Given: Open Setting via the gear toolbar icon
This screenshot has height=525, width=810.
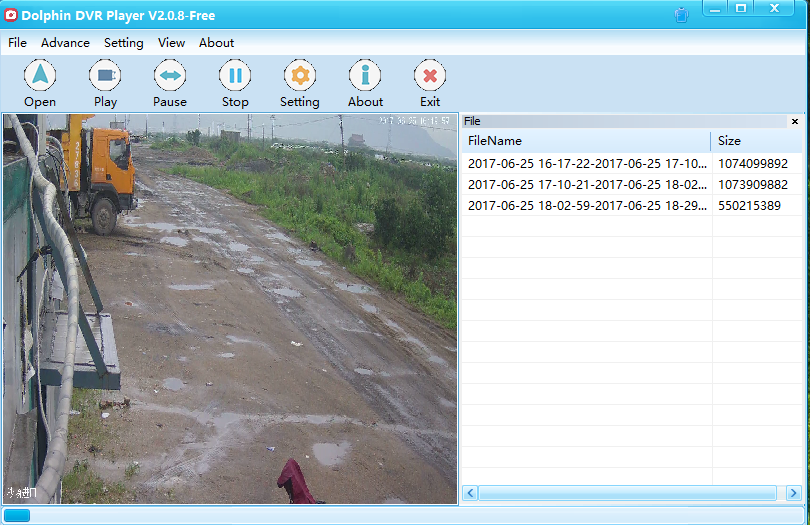Looking at the screenshot, I should click(x=299, y=76).
